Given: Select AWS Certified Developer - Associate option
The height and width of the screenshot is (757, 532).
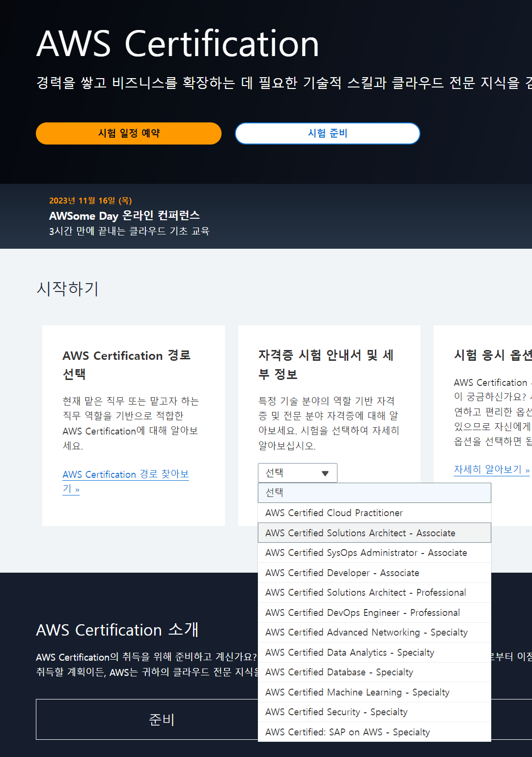Looking at the screenshot, I should (x=374, y=573).
